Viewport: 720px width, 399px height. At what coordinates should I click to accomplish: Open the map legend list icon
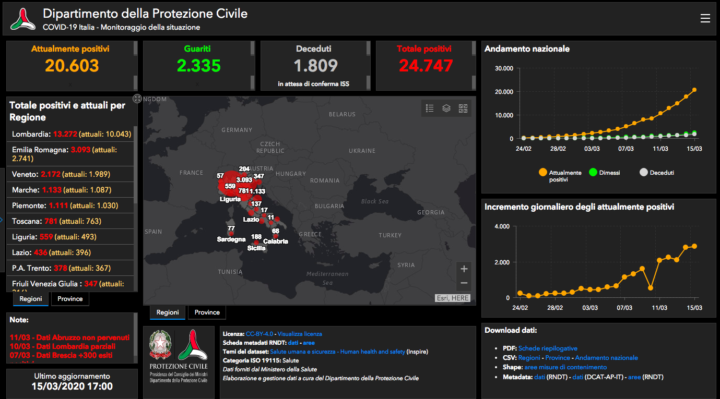click(429, 108)
